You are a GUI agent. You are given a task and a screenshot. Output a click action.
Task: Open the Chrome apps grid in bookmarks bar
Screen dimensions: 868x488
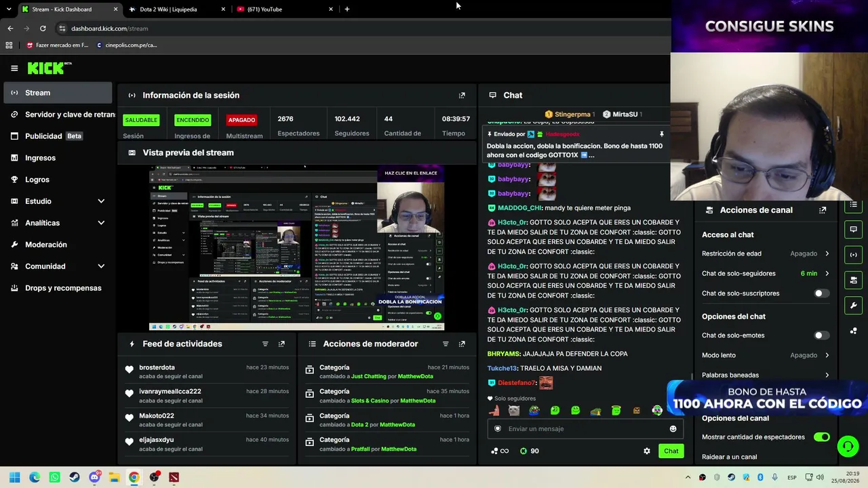tap(9, 45)
